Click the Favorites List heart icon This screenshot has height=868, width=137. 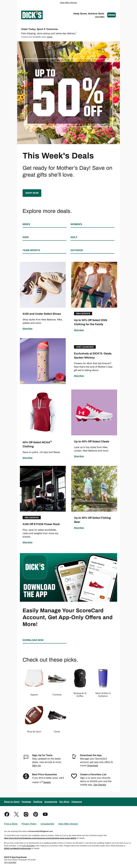click(x=74, y=776)
